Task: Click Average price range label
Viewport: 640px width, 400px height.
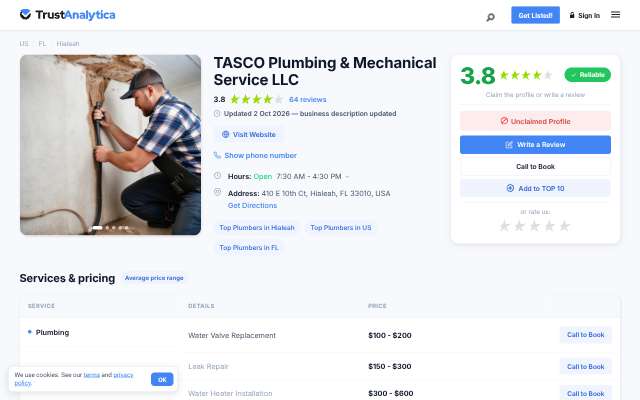Action: [154, 278]
